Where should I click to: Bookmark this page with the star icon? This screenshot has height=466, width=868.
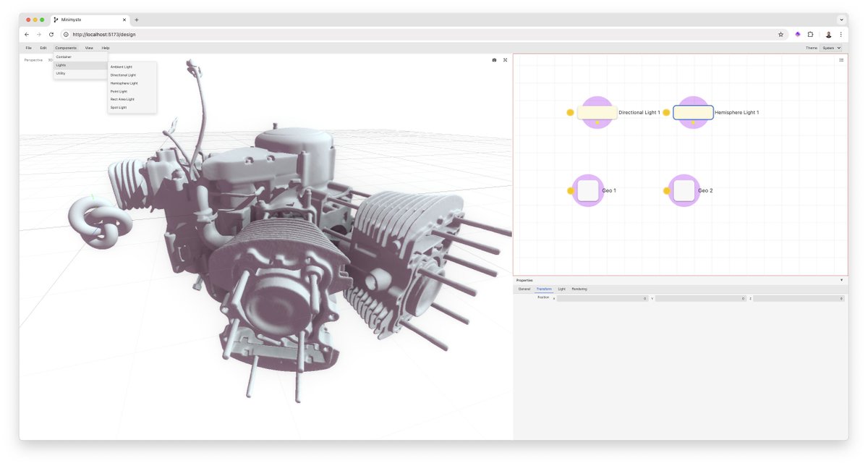point(780,34)
